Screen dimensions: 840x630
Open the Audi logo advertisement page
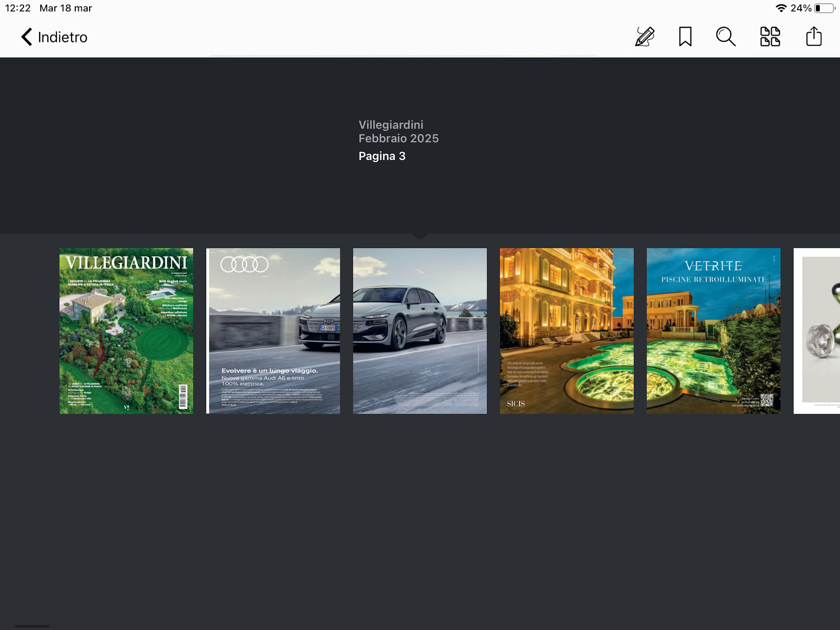point(273,331)
